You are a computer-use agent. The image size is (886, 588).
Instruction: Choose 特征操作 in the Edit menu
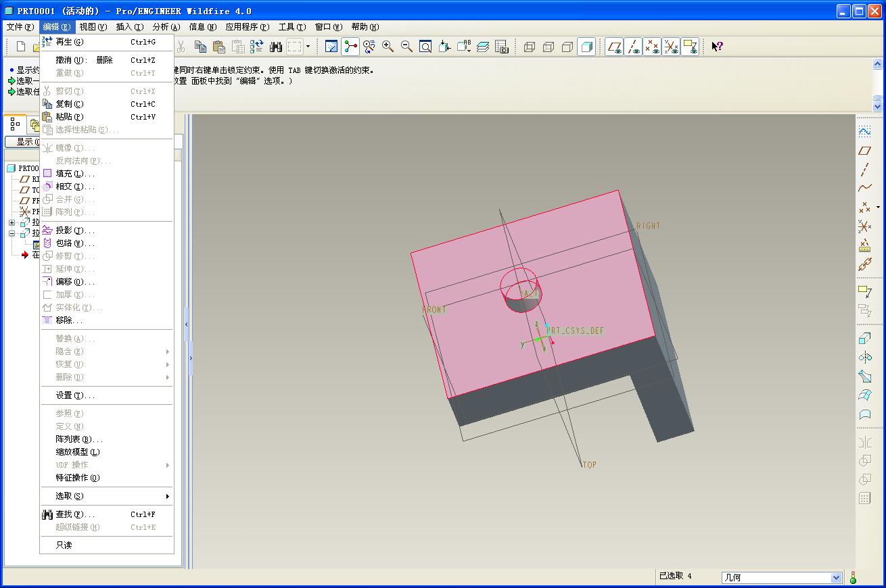click(x=107, y=478)
